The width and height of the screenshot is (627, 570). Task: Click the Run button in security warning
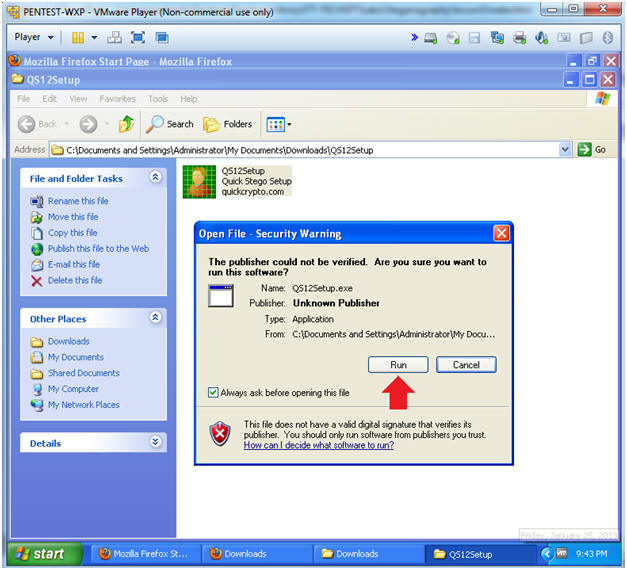pos(398,365)
